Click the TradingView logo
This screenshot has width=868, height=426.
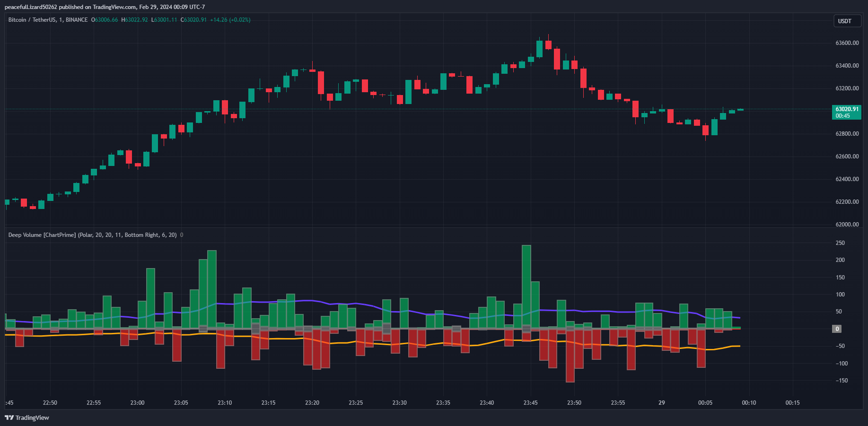click(x=27, y=417)
